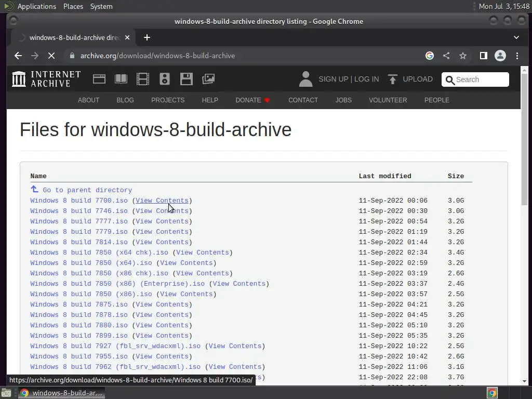Download Windows 8 build 7814.iso
The width and height of the screenshot is (532, 399).
(79, 242)
